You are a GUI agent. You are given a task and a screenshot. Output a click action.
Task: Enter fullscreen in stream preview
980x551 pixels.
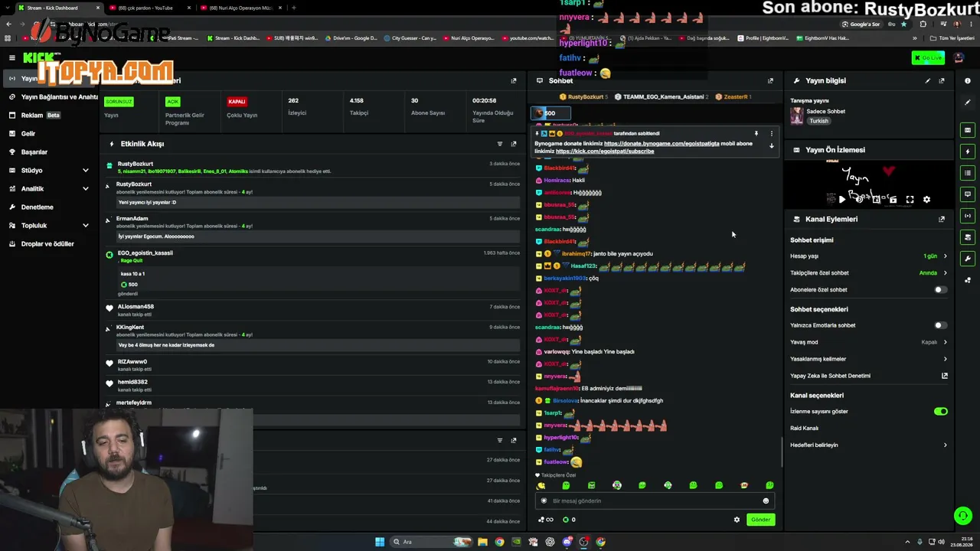tap(910, 200)
